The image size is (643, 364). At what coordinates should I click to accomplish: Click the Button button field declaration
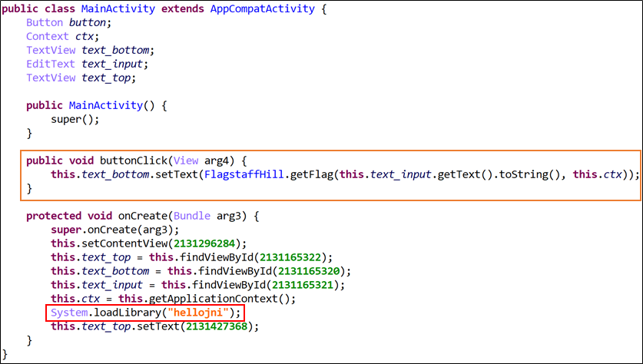coord(69,22)
